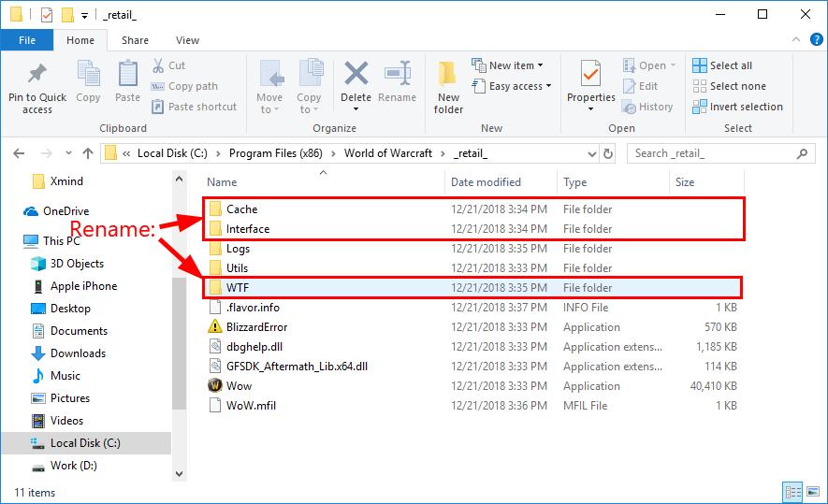Click Pin to Quick access icon
828x504 pixels.
pyautogui.click(x=37, y=75)
